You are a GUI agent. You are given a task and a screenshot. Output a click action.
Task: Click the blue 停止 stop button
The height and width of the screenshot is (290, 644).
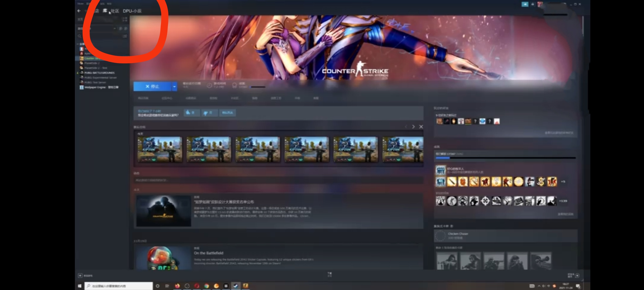pos(152,86)
